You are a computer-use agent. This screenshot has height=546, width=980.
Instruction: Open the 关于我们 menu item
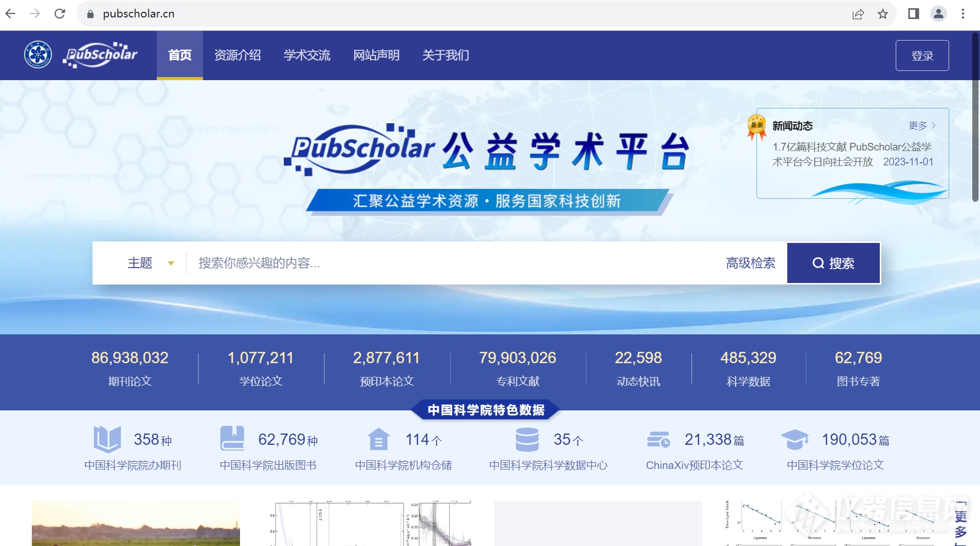click(446, 55)
